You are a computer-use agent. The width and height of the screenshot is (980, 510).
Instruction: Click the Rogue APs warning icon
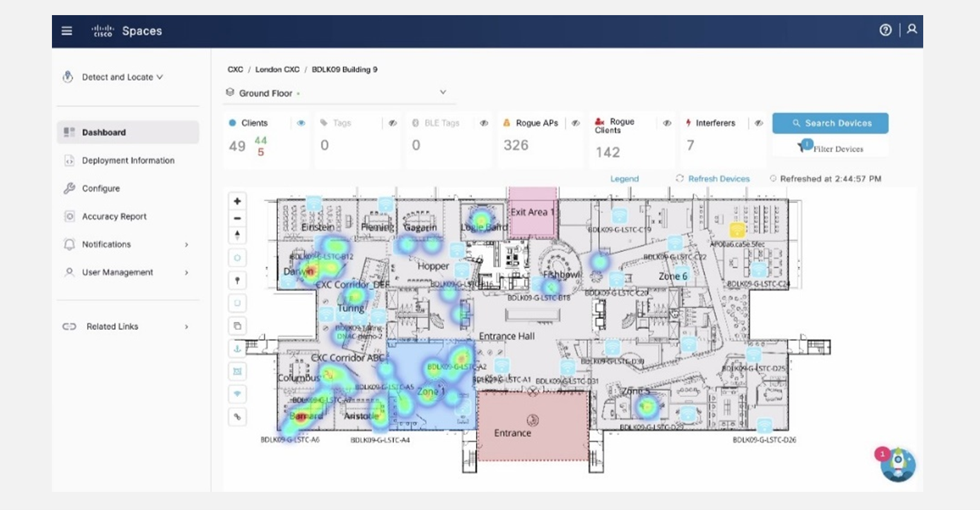(x=507, y=123)
